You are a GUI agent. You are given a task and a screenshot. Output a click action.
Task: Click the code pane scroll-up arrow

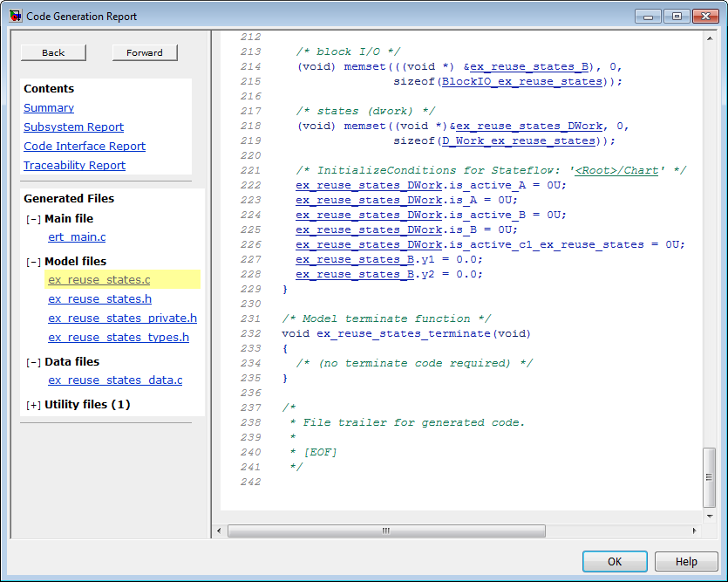[x=710, y=38]
